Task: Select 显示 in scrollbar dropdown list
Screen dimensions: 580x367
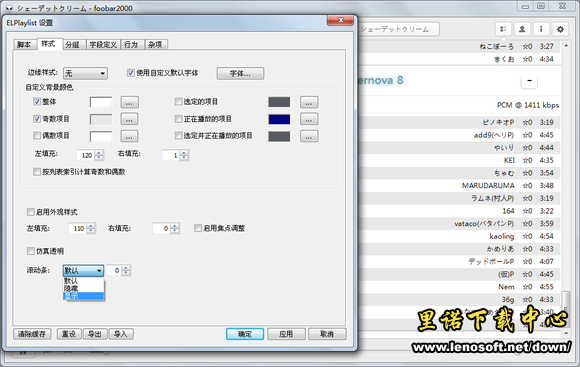Action: 84,296
